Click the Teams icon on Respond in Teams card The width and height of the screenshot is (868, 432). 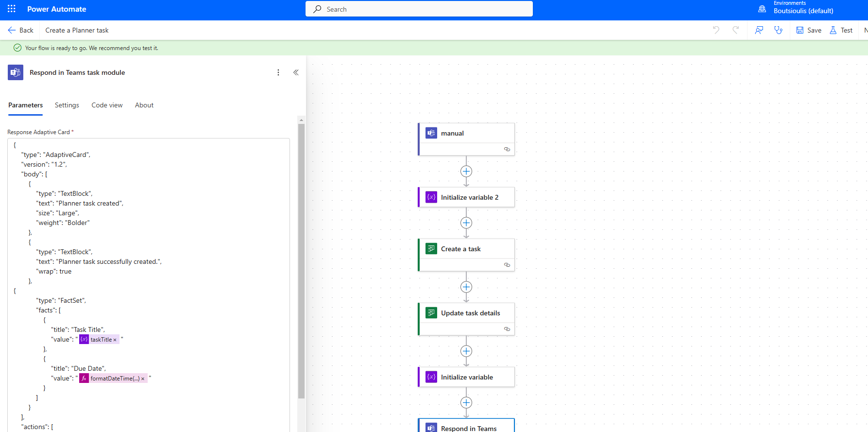tap(431, 428)
